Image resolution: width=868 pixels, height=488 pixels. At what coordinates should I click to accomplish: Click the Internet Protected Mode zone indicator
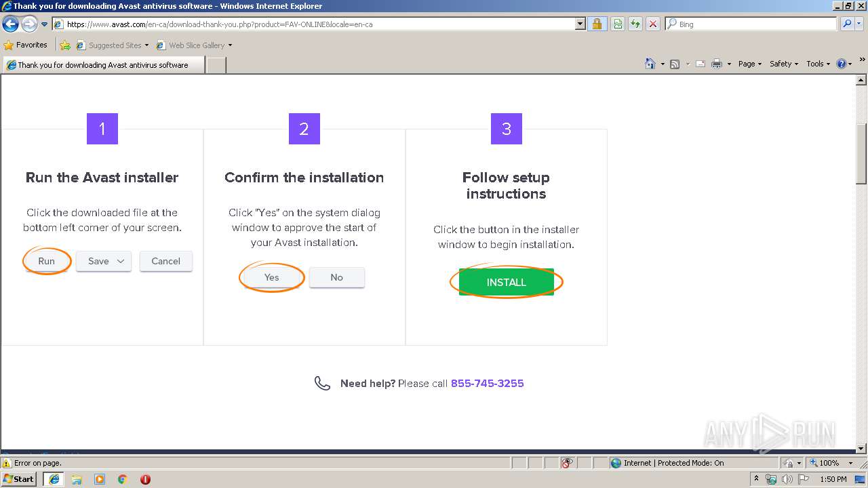(694, 463)
